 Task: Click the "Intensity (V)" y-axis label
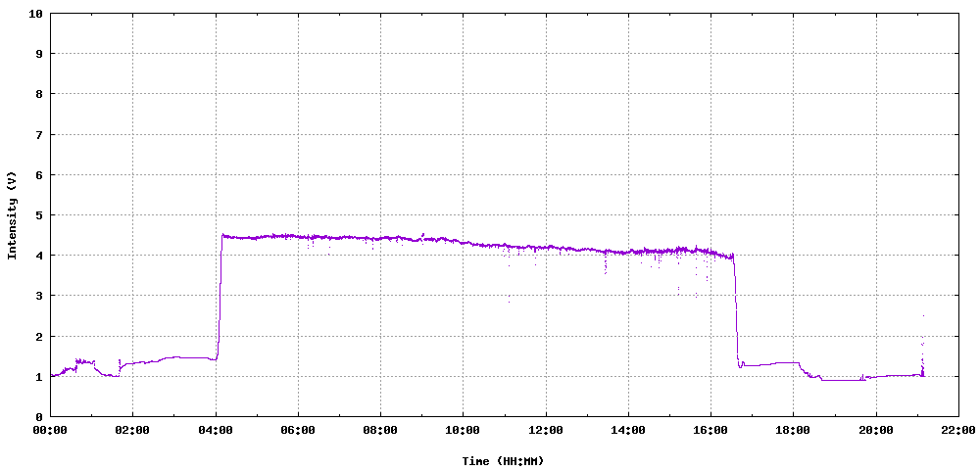pos(12,214)
